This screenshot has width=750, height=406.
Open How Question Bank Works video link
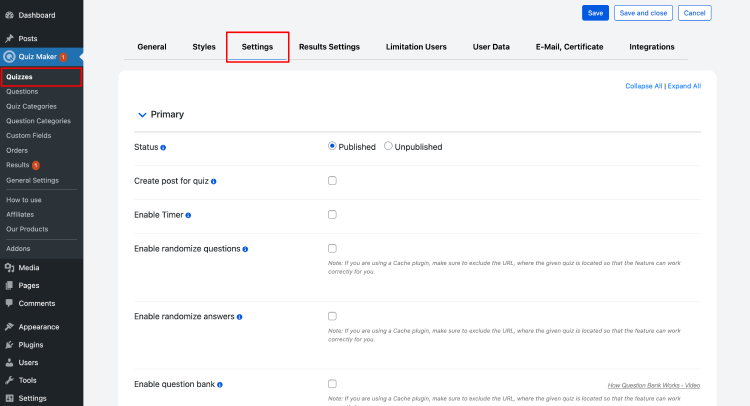pos(653,385)
